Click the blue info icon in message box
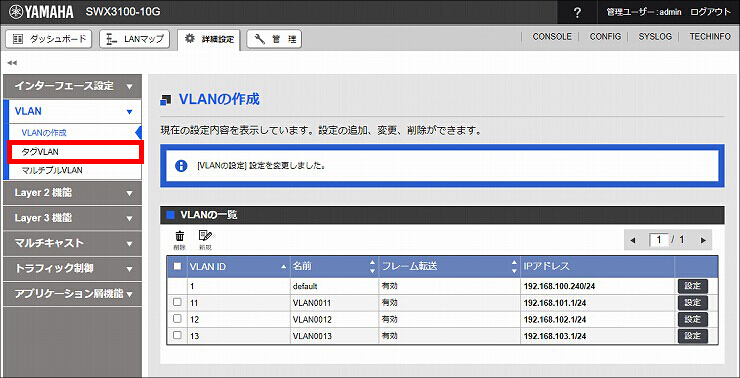This screenshot has width=740, height=378. click(181, 166)
